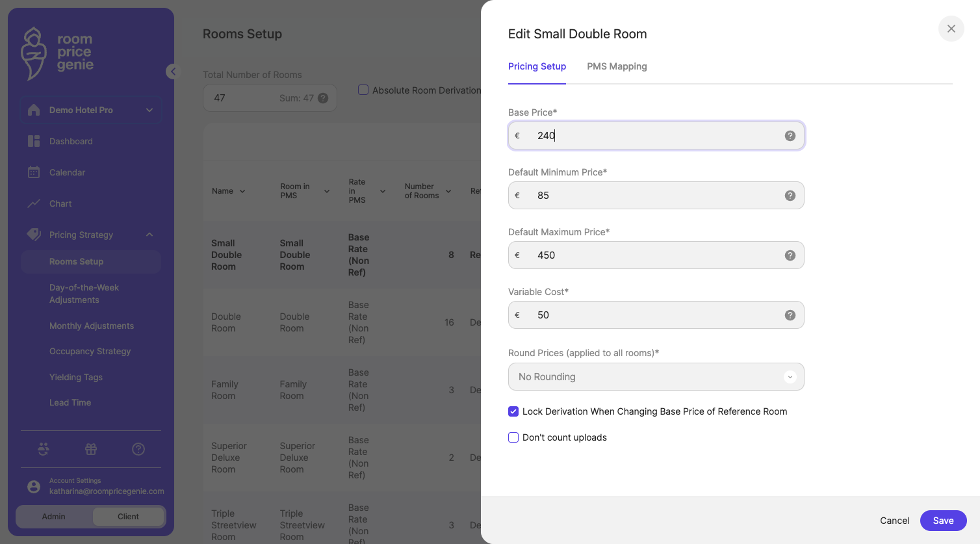Open the help question mark in sidebar
980x544 pixels.
[x=138, y=449]
